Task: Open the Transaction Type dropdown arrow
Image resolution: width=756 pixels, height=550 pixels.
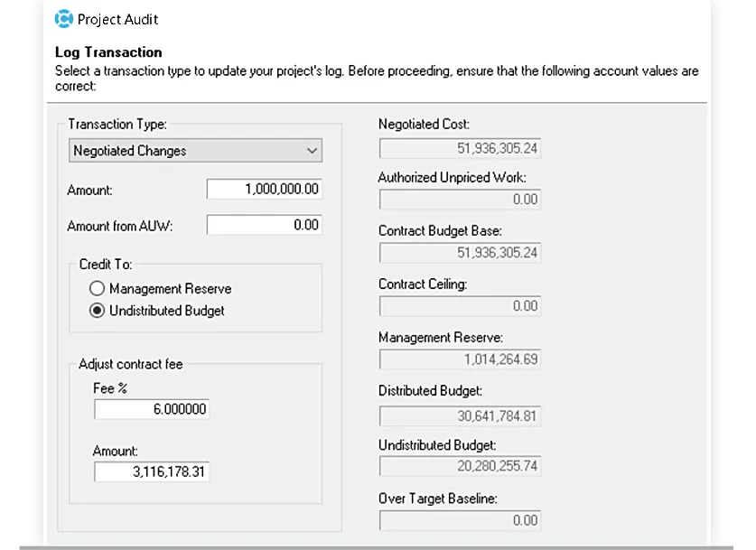Action: tap(312, 151)
